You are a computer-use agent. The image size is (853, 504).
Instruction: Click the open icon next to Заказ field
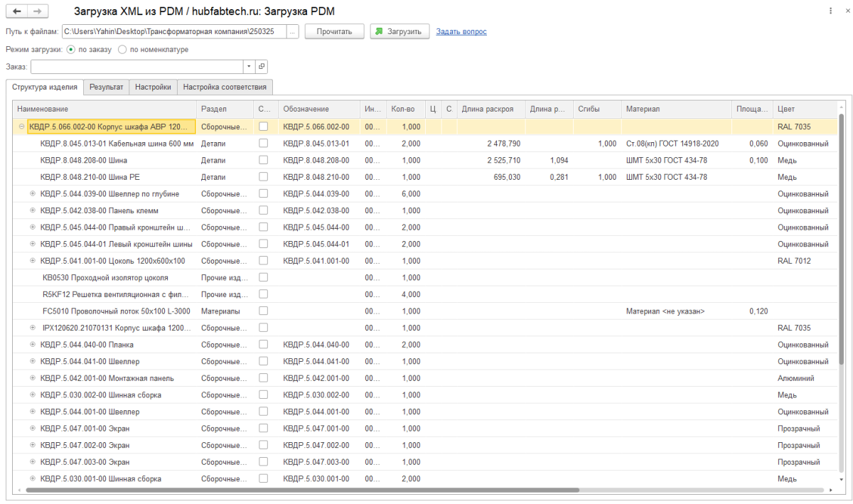[x=261, y=66]
